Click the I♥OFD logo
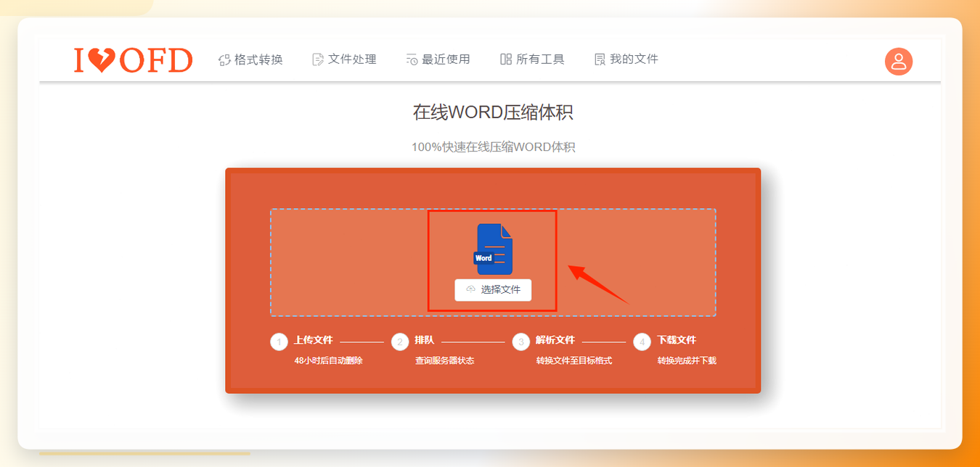Screen dimensions: 980x467 tap(133, 60)
